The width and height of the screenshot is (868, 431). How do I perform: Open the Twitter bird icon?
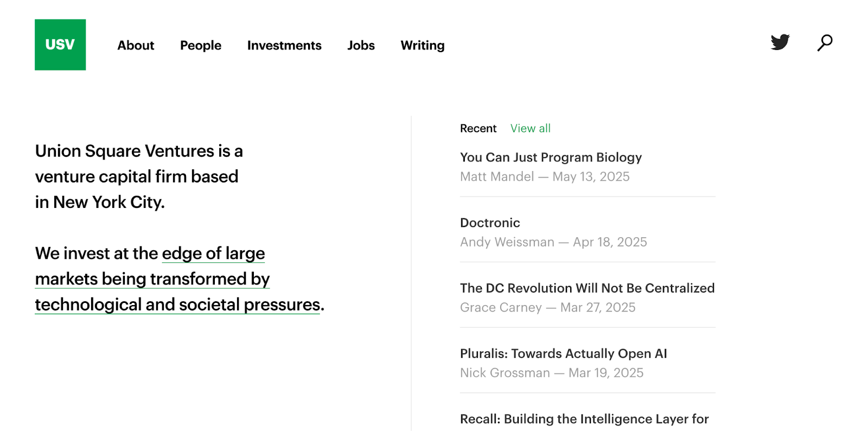coord(780,42)
